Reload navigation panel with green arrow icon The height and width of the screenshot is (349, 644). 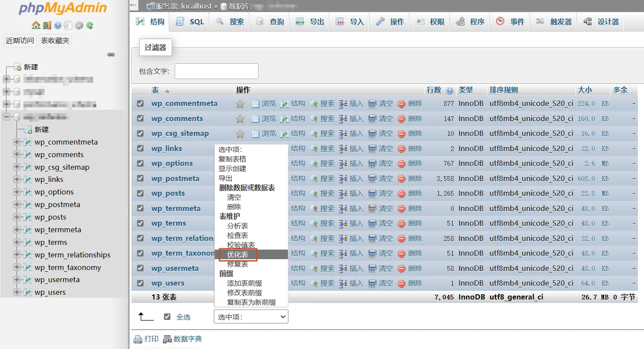pos(90,25)
